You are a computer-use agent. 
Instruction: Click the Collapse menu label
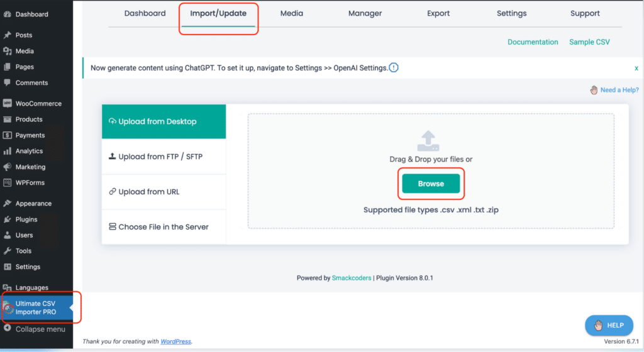tap(40, 329)
